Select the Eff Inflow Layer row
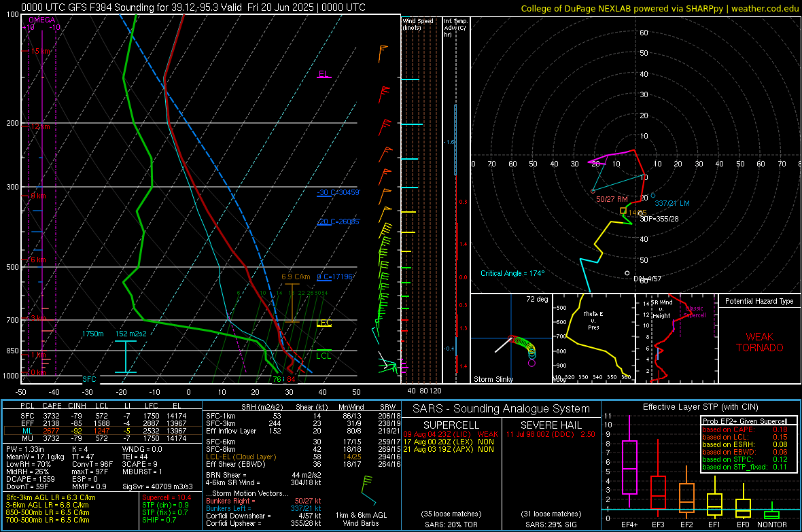This screenshot has width=802, height=532. [x=303, y=431]
